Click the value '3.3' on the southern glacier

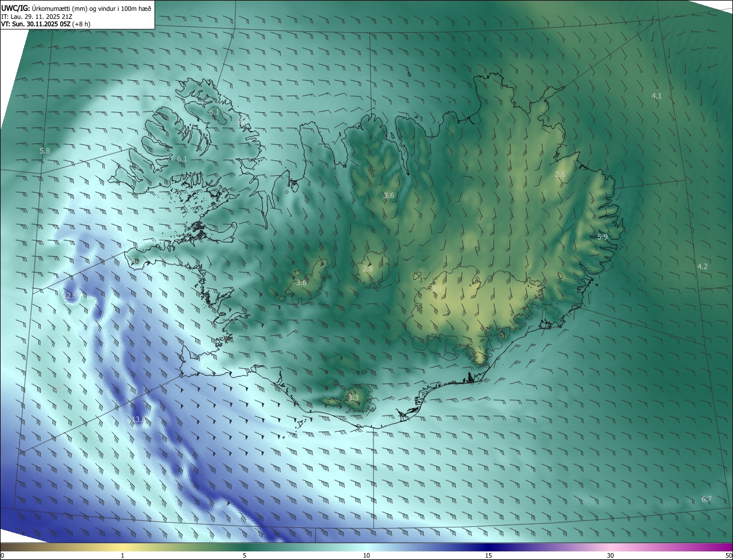point(353,397)
